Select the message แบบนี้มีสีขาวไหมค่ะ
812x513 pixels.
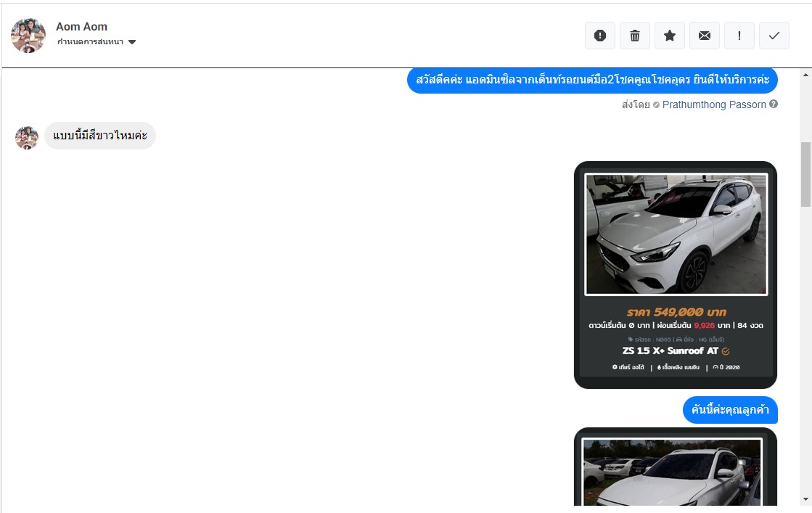click(x=100, y=136)
